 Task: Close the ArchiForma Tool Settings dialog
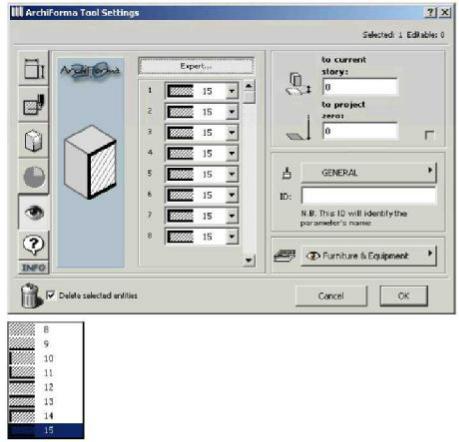pos(445,13)
